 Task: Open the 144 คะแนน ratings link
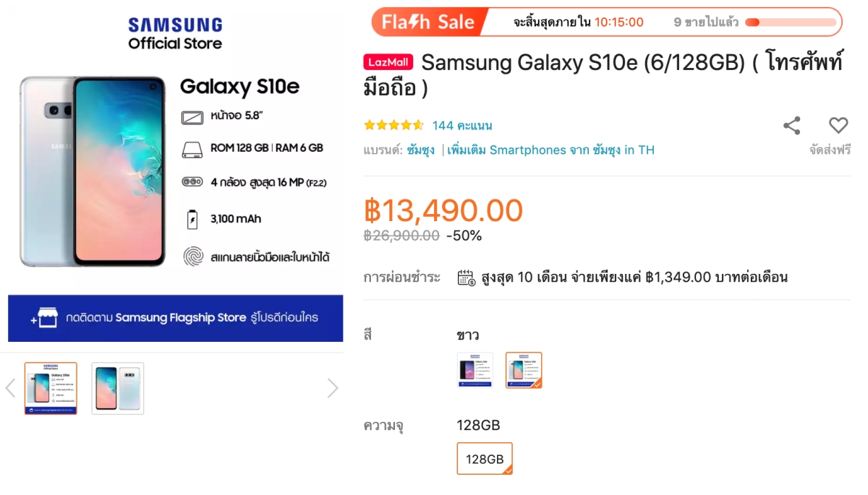tap(462, 126)
